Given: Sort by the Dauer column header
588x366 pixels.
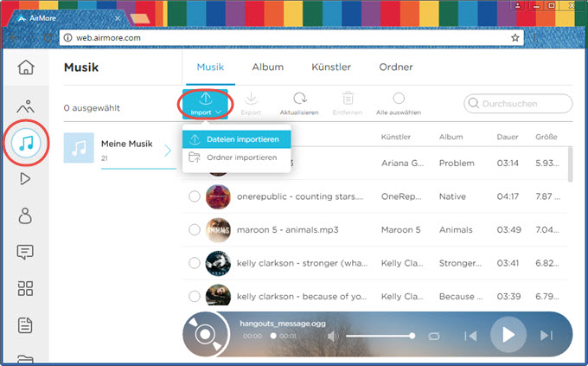Looking at the screenshot, I should tap(508, 137).
